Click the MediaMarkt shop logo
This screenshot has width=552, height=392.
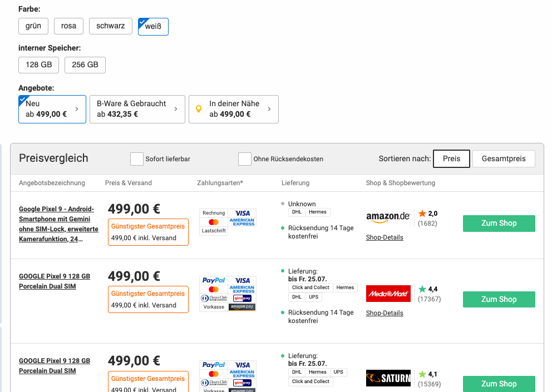click(x=388, y=294)
